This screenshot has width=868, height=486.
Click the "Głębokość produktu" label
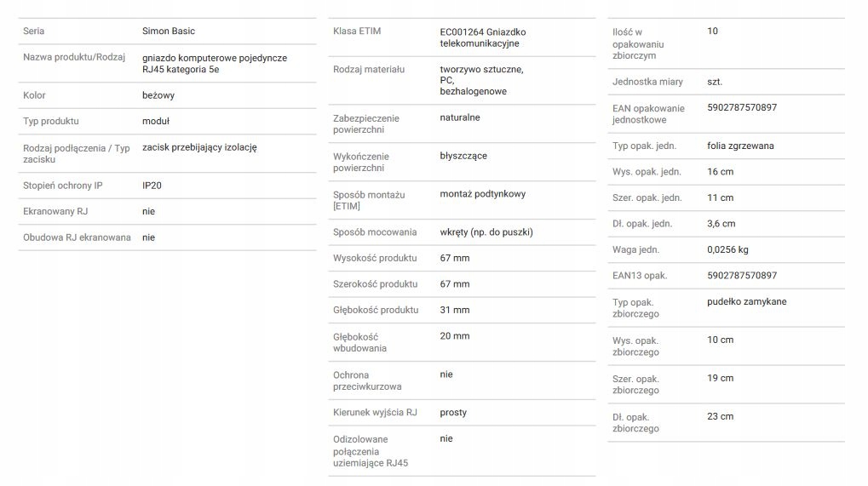[376, 310]
